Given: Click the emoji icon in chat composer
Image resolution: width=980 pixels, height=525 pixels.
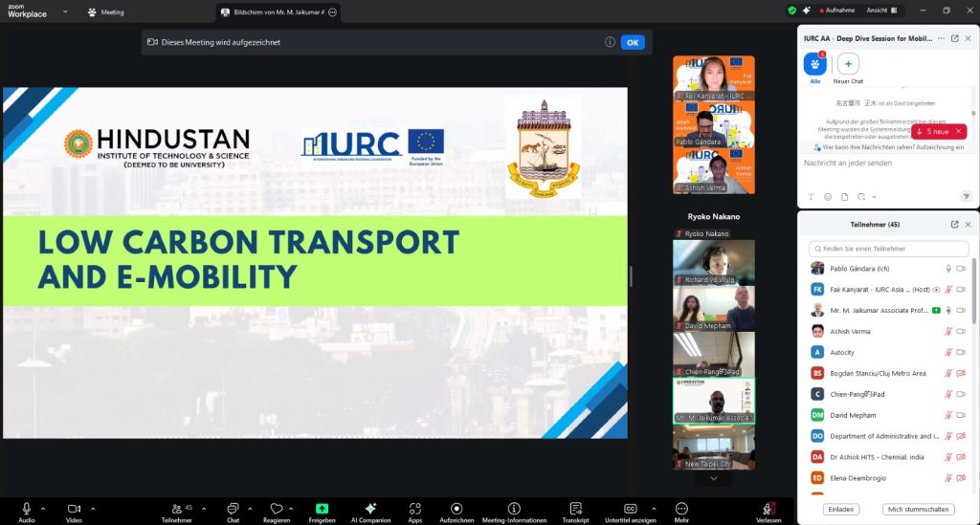Looking at the screenshot, I should tap(828, 196).
